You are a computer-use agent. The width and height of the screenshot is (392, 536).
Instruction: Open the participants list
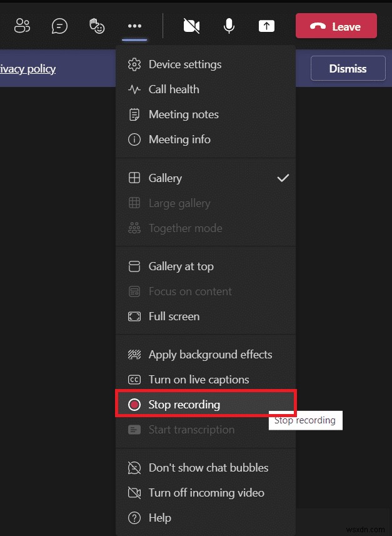[22, 26]
